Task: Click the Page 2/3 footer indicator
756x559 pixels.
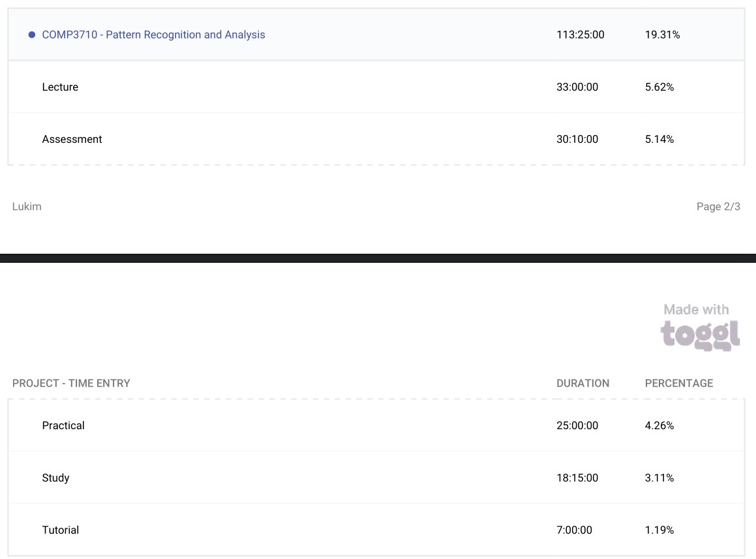Action: (718, 207)
